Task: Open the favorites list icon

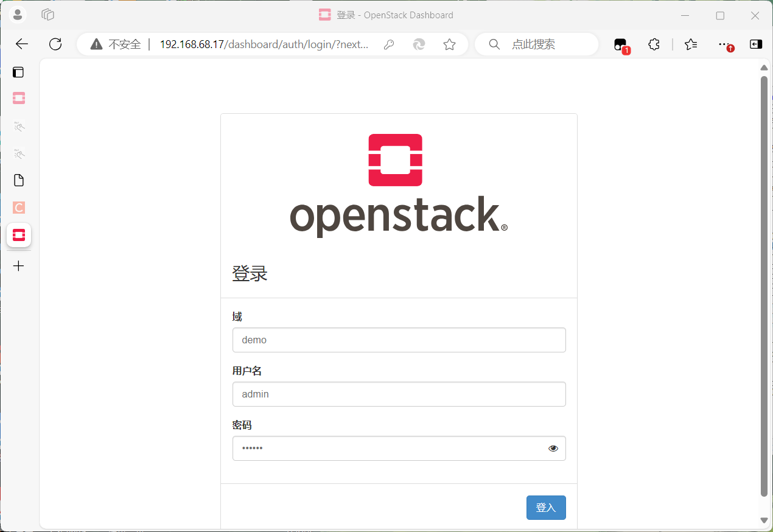Action: tap(690, 44)
